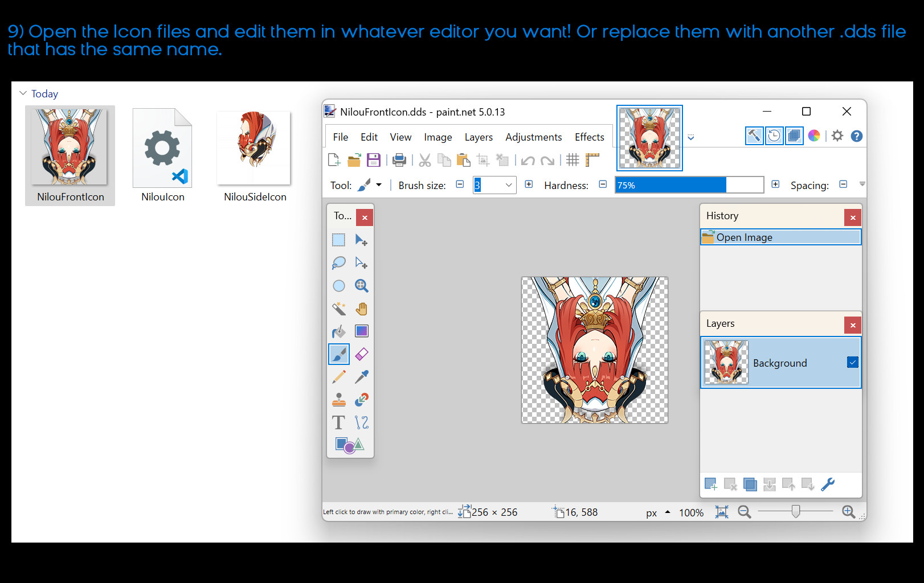Toggle the History window visibility
924x583 pixels.
774,136
